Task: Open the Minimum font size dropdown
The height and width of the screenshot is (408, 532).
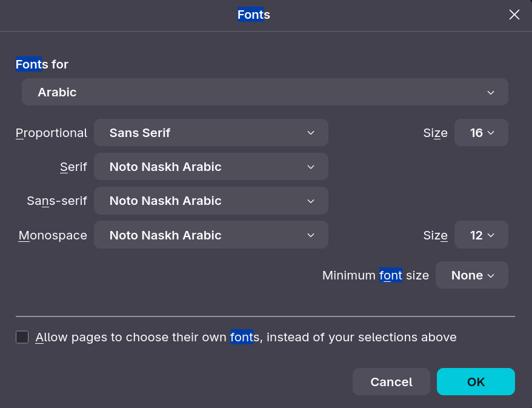Action: [472, 275]
